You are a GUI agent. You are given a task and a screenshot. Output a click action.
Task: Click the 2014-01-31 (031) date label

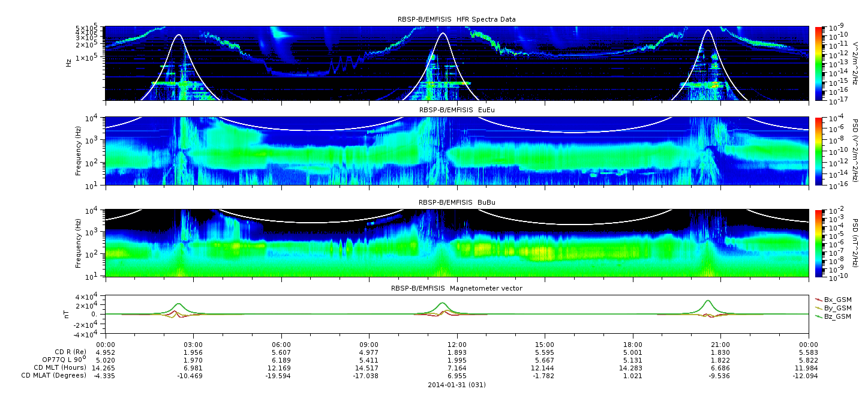click(456, 385)
